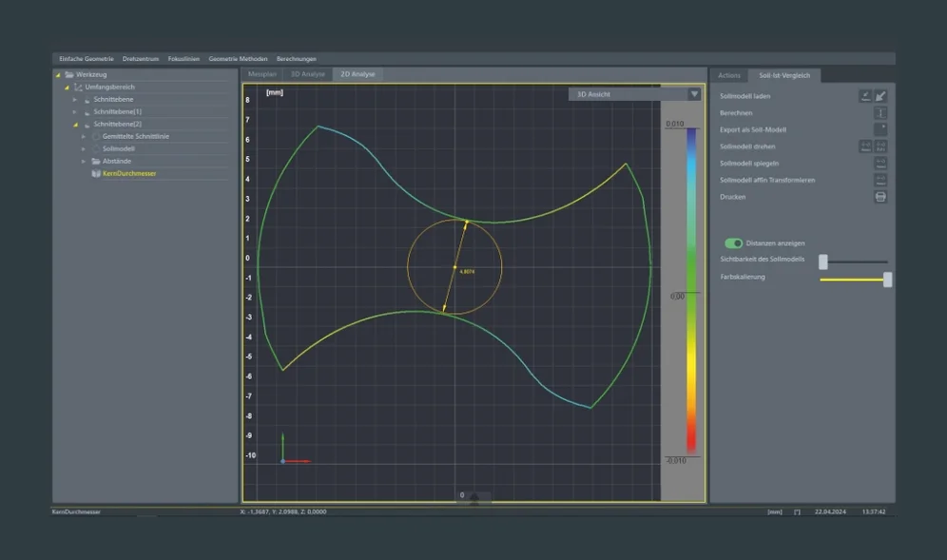
Task: Click the Sichtbarkeit des Sollmodells slider handle
Action: pos(823,261)
